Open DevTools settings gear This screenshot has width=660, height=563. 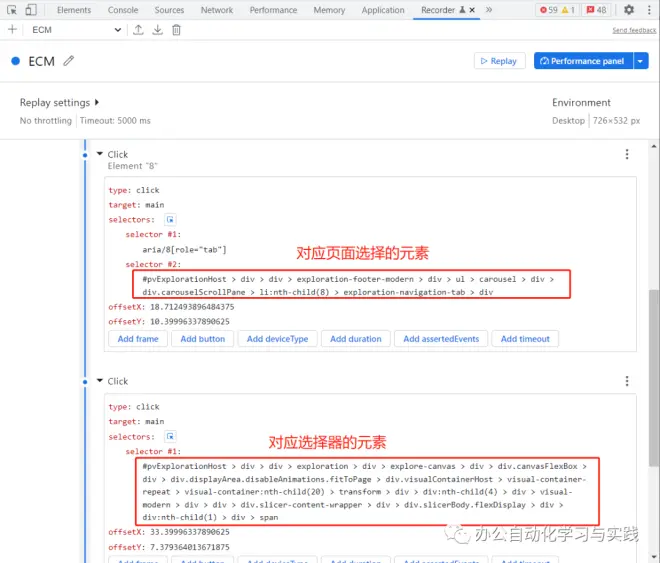[x=629, y=10]
